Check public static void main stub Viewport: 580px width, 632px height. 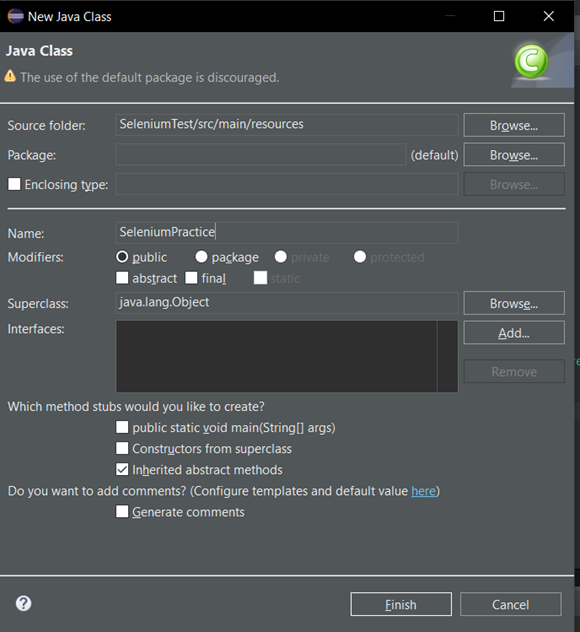coord(122,427)
